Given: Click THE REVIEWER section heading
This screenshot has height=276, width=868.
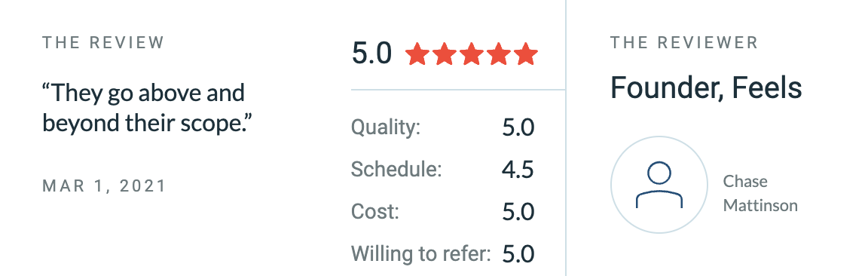Looking at the screenshot, I should tap(684, 43).
